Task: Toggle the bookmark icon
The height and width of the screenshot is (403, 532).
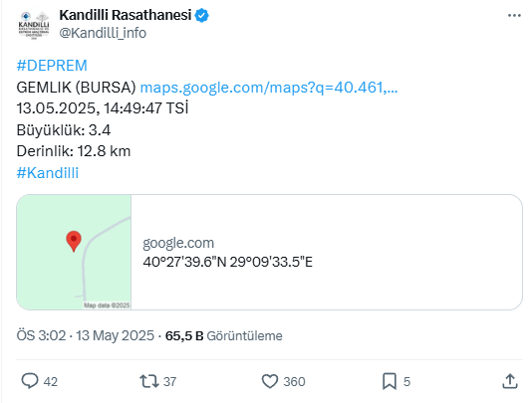Action: (390, 381)
